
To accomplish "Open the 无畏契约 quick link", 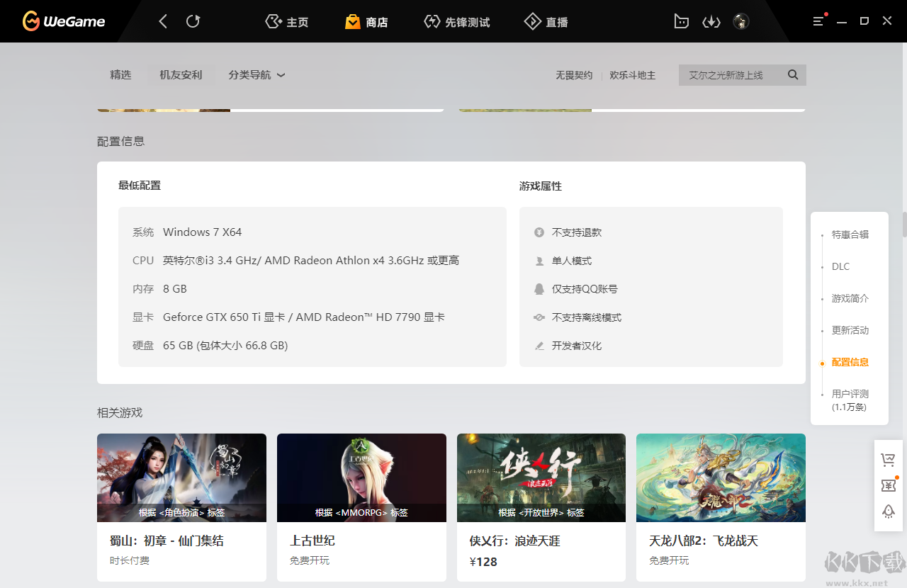I will 574,75.
